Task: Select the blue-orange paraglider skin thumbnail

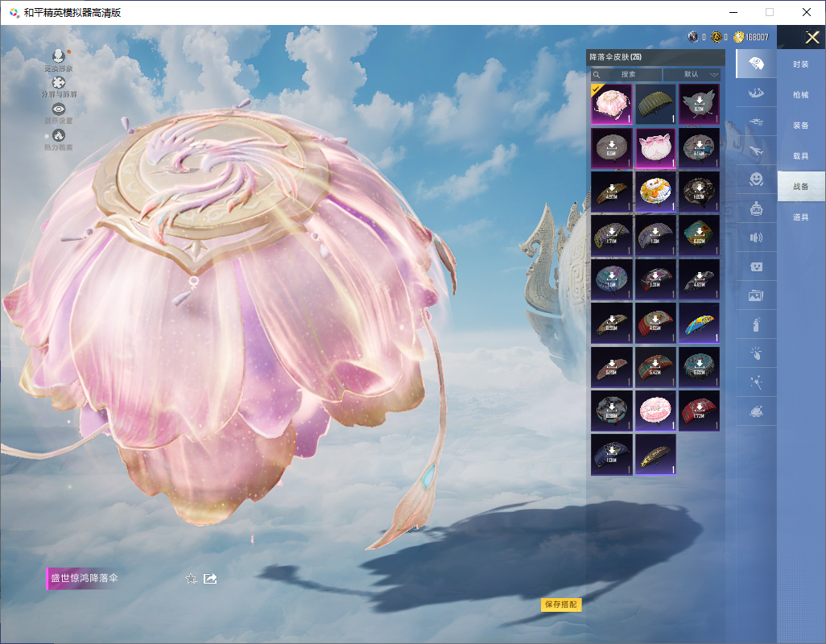Action: coord(699,323)
